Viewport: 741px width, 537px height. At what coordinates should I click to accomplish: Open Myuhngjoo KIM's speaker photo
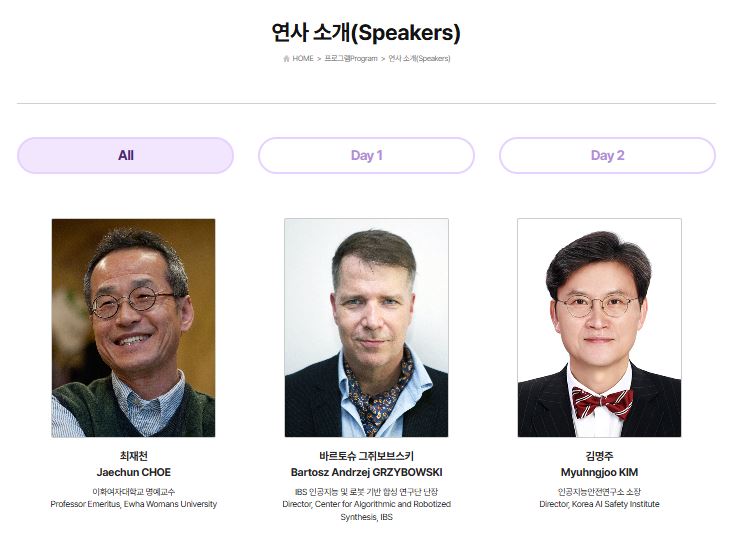point(599,327)
